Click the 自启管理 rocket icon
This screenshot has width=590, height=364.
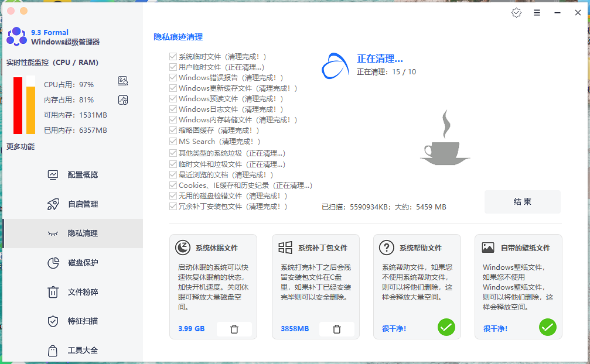point(53,204)
